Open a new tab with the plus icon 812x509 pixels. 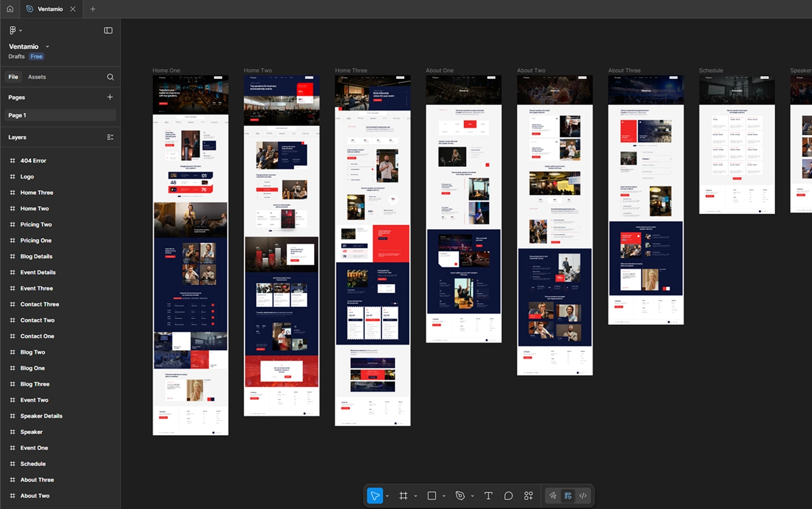coord(93,9)
